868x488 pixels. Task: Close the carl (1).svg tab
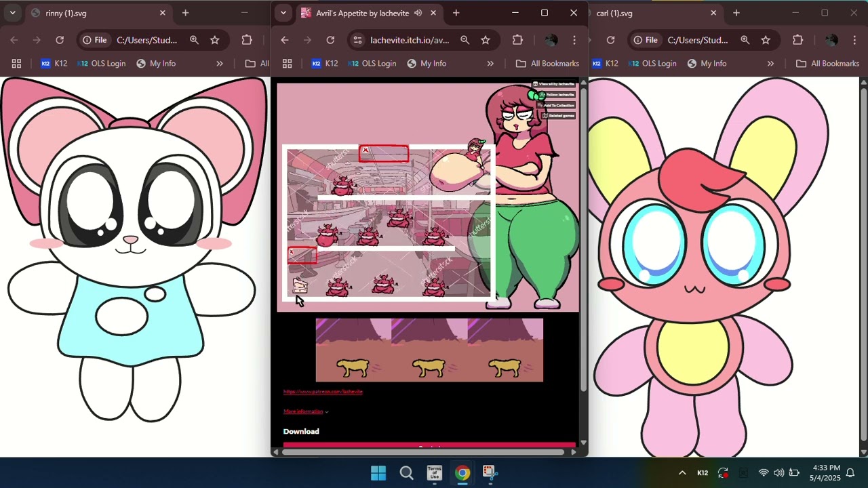coord(713,13)
